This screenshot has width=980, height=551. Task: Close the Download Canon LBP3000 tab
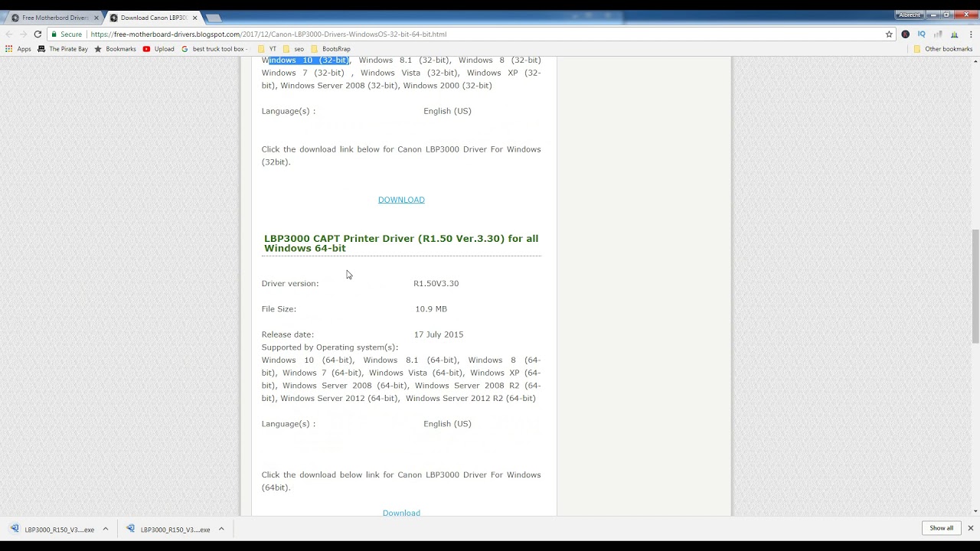click(195, 18)
